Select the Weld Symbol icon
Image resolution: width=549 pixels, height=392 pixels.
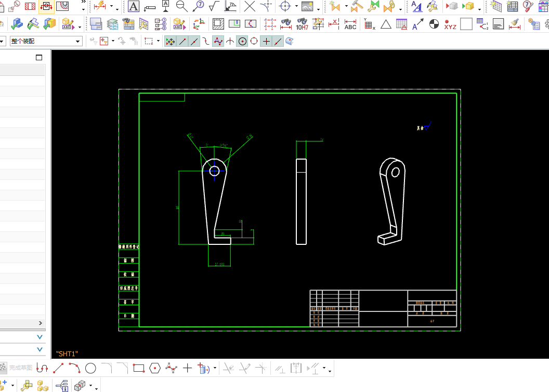coord(230,6)
